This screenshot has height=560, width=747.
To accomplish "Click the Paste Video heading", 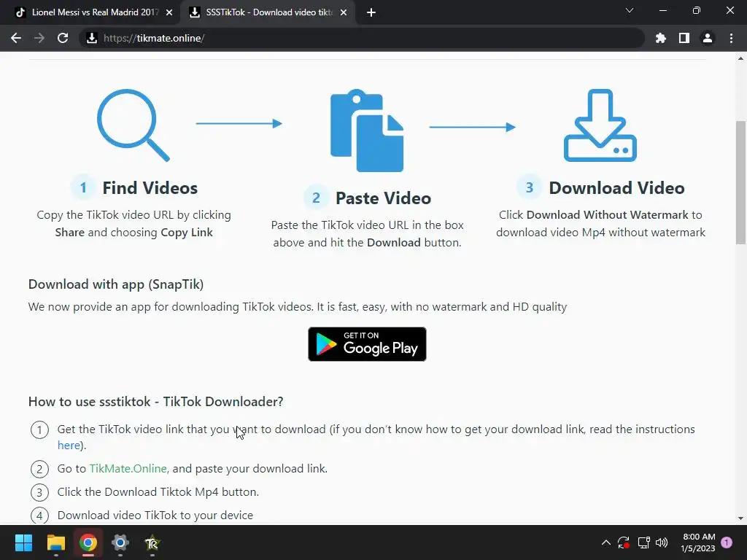I will pos(384,198).
